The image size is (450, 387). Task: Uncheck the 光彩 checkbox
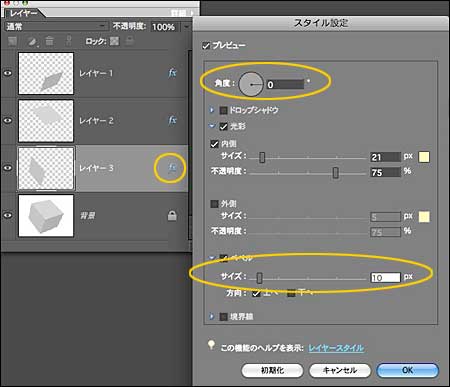click(223, 127)
